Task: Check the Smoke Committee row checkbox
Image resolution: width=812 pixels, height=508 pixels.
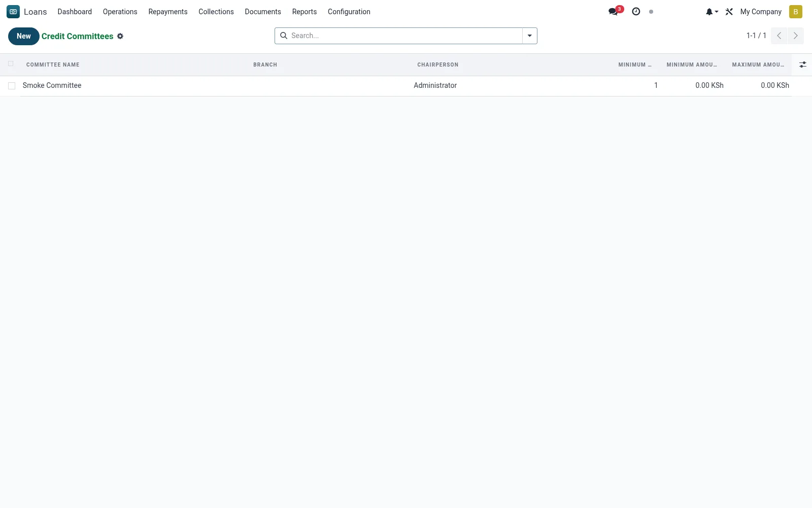Action: [12, 86]
